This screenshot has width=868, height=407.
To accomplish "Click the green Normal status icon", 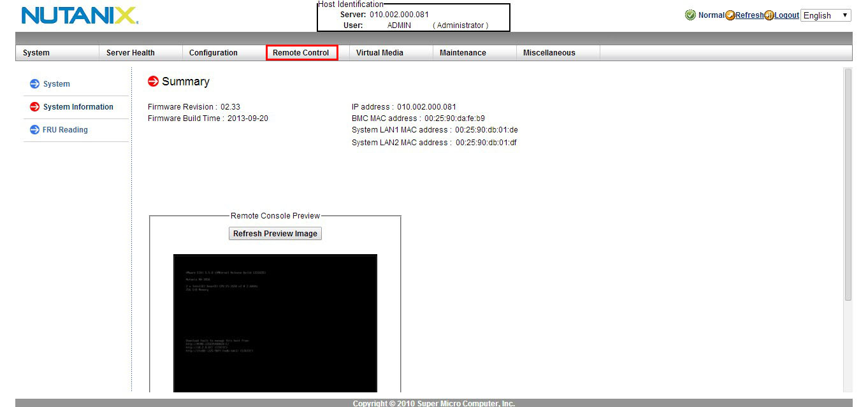I will pyautogui.click(x=690, y=15).
